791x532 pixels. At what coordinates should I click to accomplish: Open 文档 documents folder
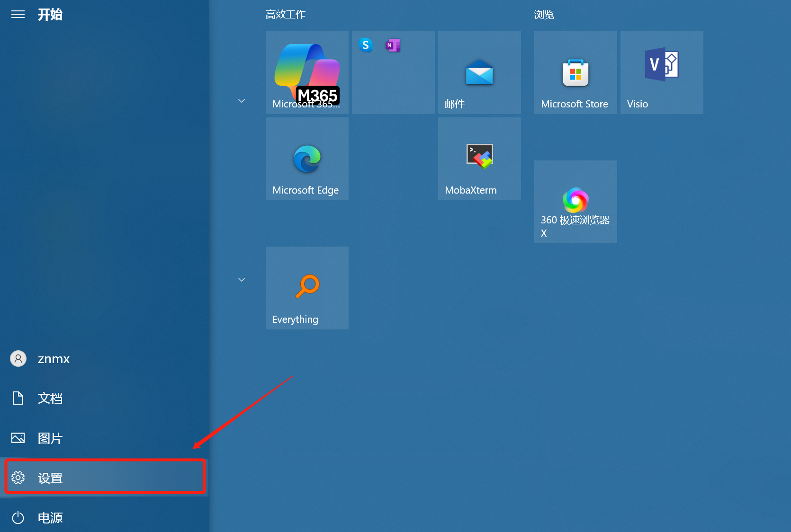(x=104, y=399)
